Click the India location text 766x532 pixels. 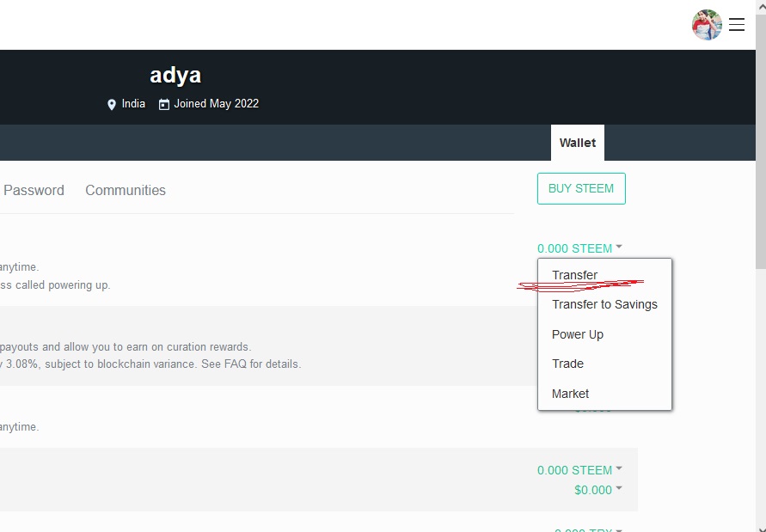(x=133, y=104)
